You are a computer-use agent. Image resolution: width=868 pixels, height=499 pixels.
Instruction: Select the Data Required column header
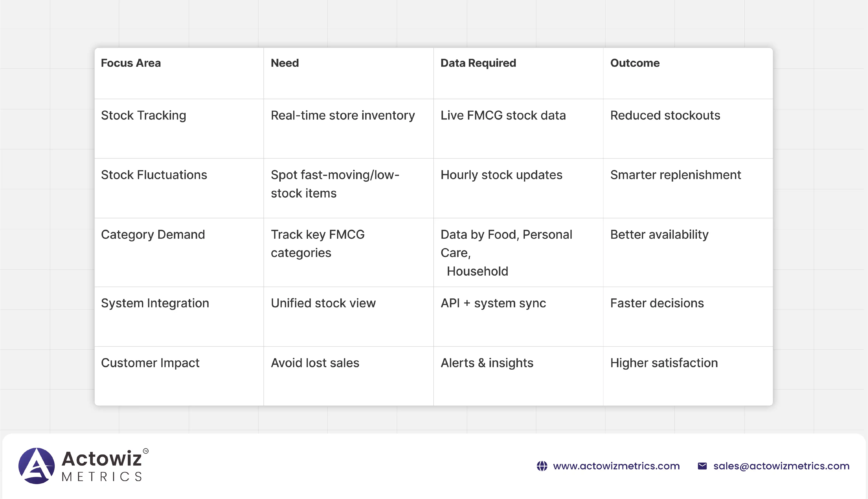click(x=478, y=63)
